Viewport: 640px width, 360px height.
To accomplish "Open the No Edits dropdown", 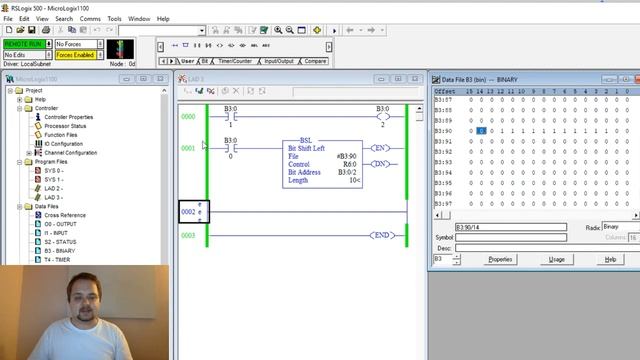I will (49, 55).
